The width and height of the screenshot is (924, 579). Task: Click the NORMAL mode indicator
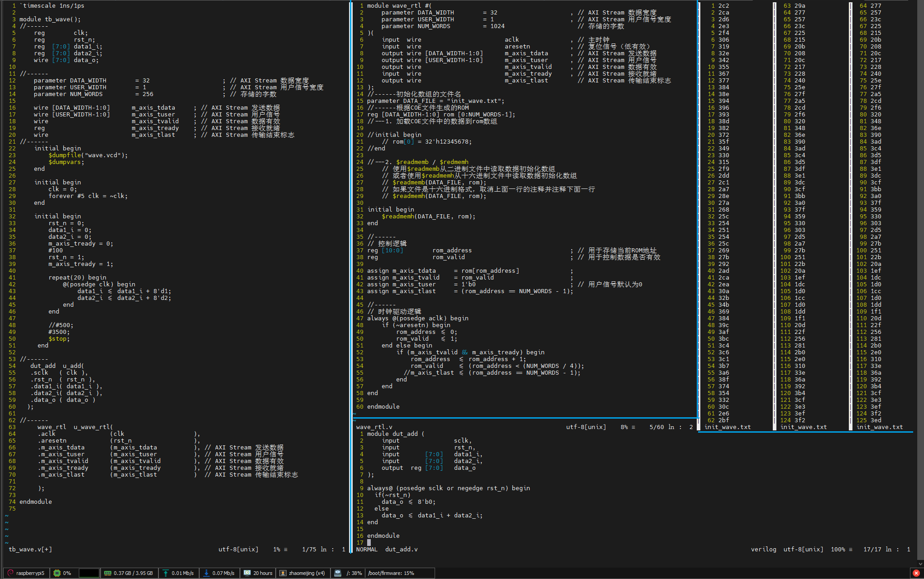367,549
